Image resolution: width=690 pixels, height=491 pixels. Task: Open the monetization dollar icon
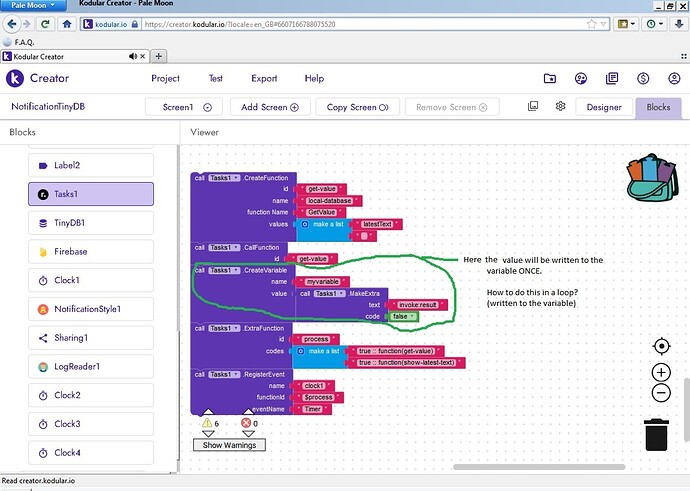(x=643, y=79)
